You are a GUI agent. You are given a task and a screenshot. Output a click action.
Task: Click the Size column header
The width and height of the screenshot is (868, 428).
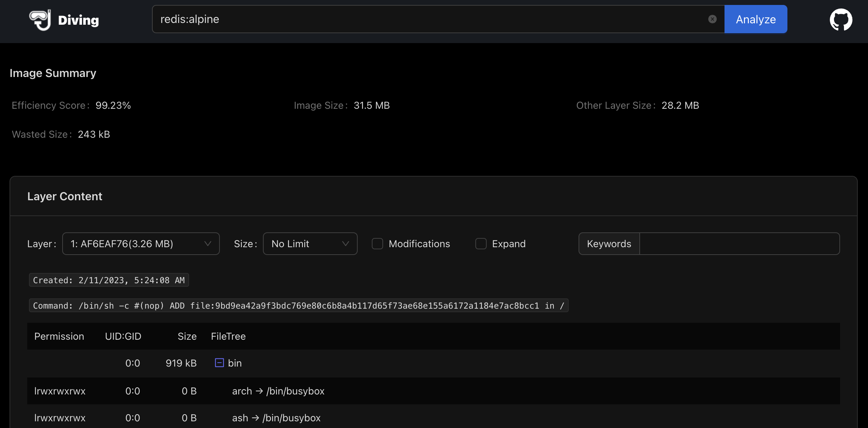point(187,336)
